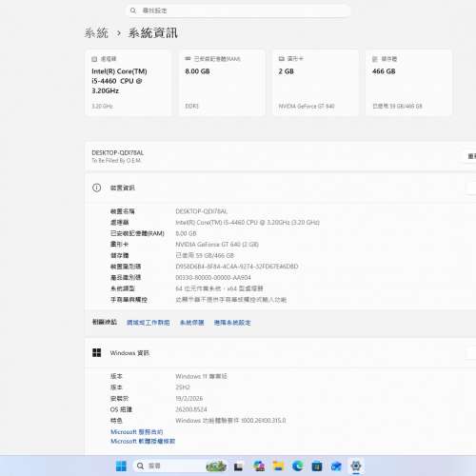The height and width of the screenshot is (476, 476).
Task: Click the Settings gear icon in taskbar
Action: pyautogui.click(x=356, y=466)
